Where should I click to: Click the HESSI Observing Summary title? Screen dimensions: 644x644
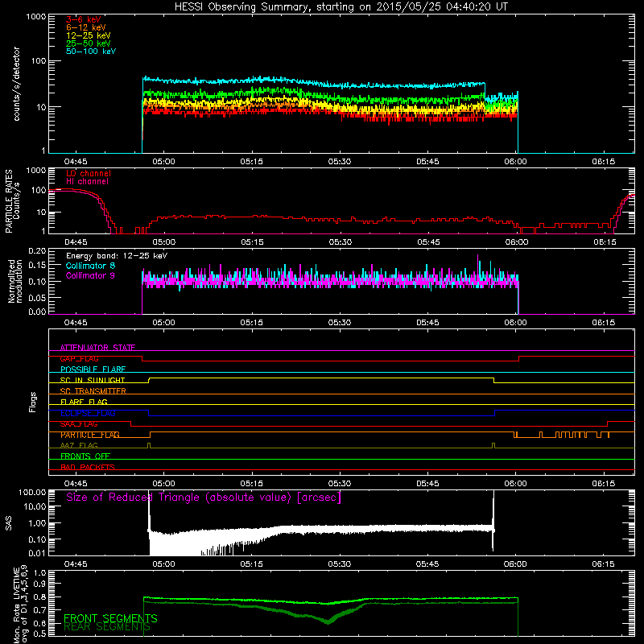(341, 6)
